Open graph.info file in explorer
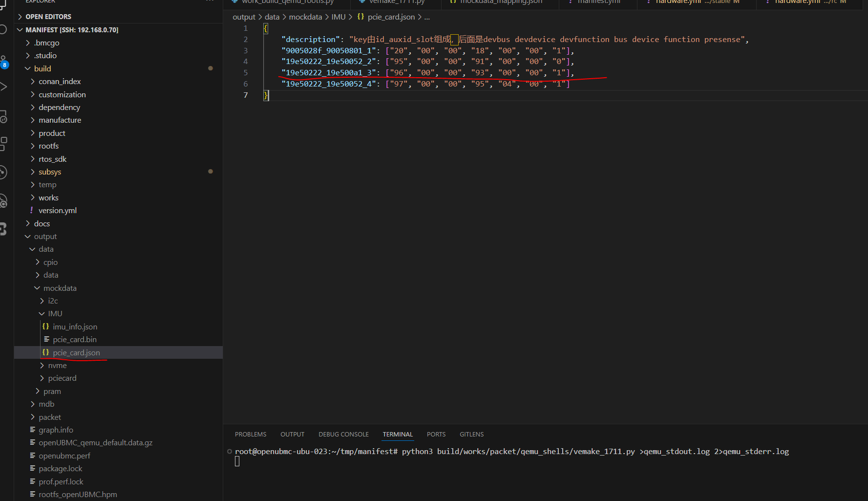The image size is (868, 501). point(56,430)
